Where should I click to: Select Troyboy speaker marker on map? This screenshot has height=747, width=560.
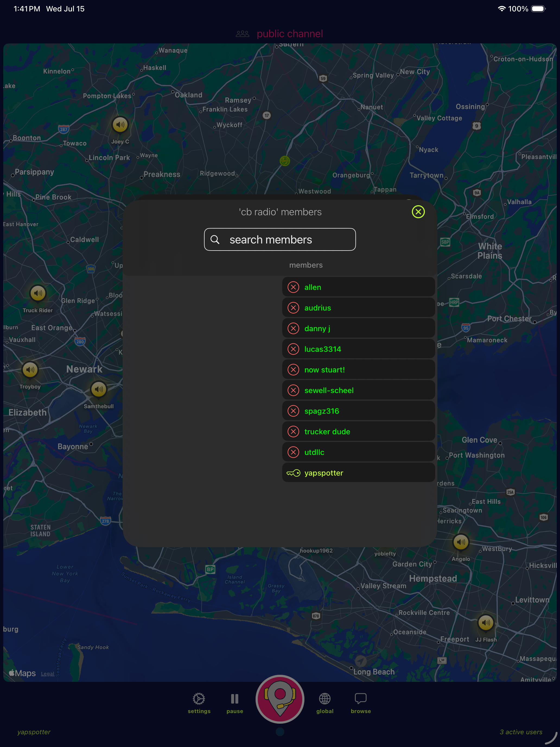[x=30, y=369]
